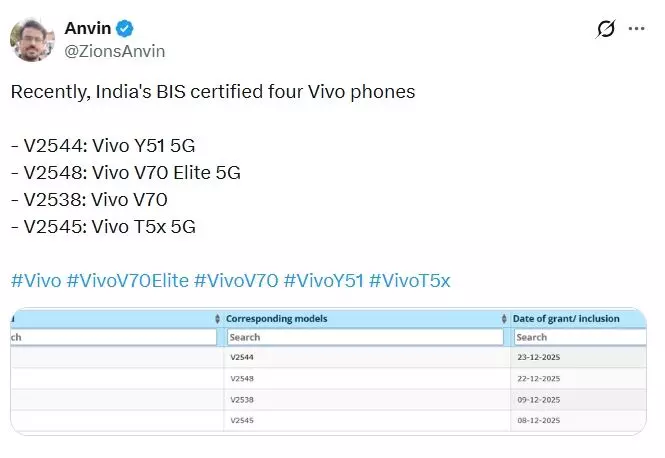Click sort arrows of Corresponding models column
Screen dimensions: 665x458
tap(503, 319)
